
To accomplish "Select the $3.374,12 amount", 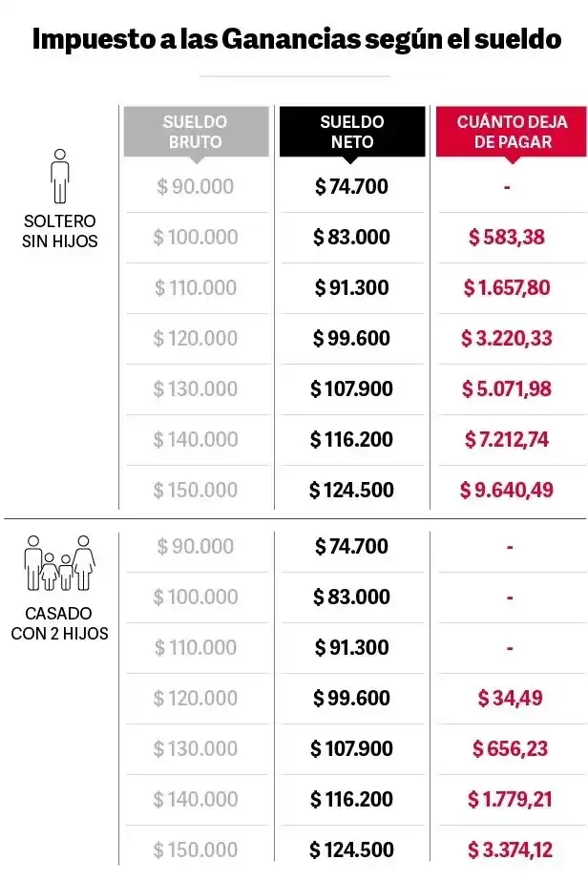I will 510,850.
